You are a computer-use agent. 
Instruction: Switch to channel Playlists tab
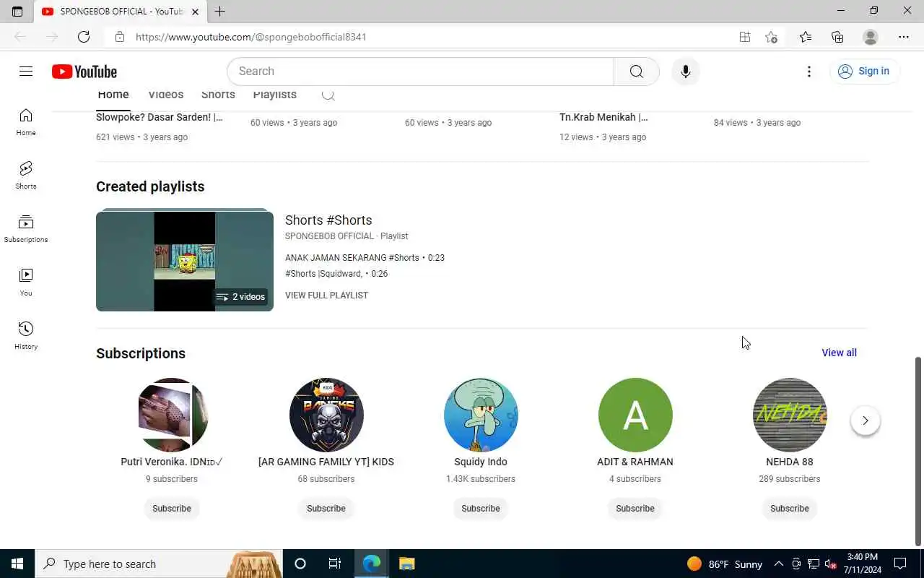tap(275, 95)
